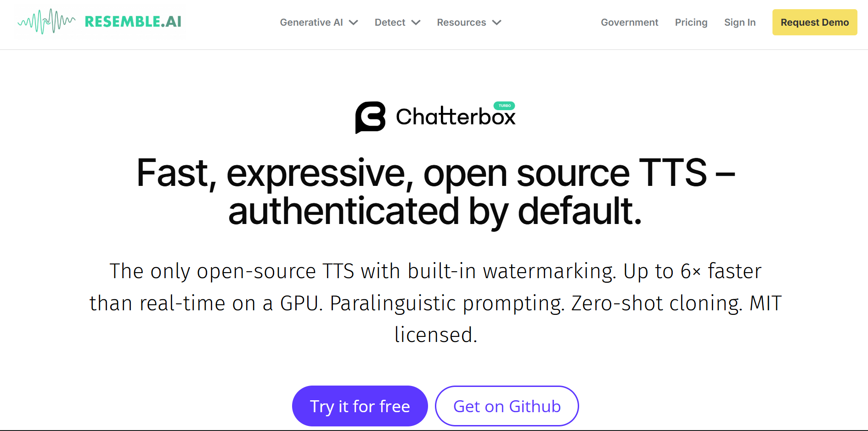
Task: Click the Chatterbox wordmark
Action: point(456,117)
